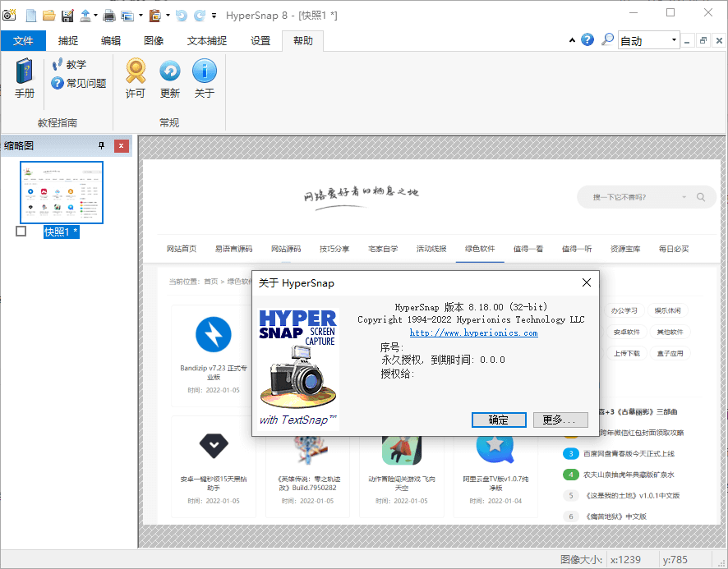Switch to the 编辑 tab
The width and height of the screenshot is (728, 569).
pyautogui.click(x=111, y=41)
